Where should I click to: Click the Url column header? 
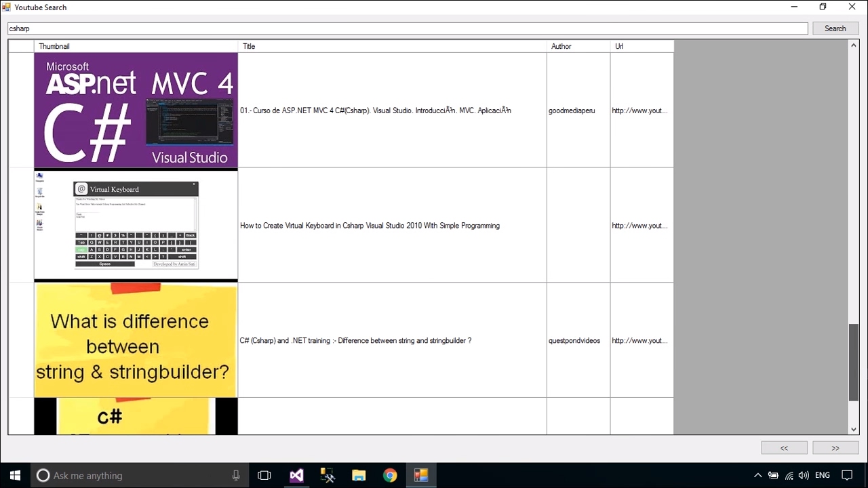[x=642, y=46]
